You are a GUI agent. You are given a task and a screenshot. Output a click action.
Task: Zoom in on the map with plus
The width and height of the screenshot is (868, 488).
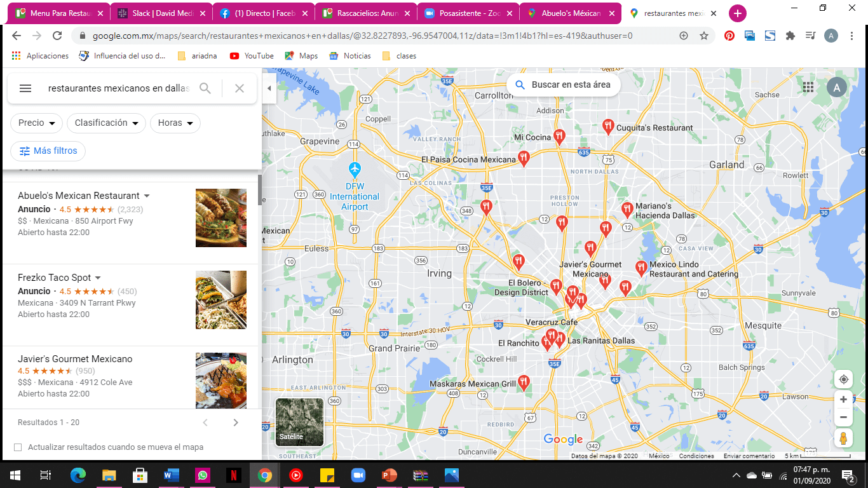tap(843, 400)
